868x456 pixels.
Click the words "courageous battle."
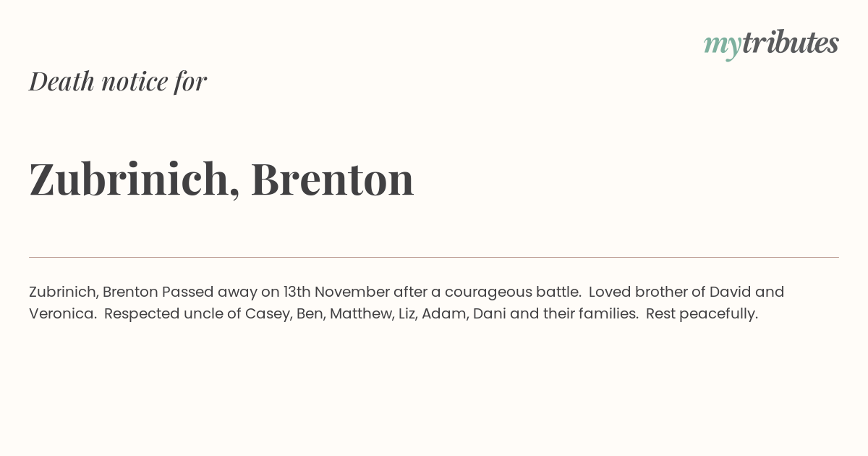(513, 292)
